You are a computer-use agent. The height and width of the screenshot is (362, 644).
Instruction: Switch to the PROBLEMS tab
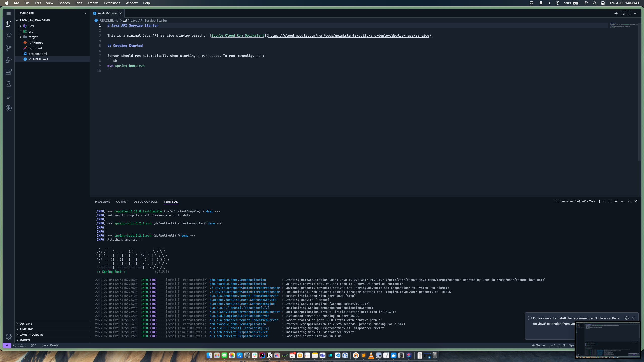(x=102, y=202)
